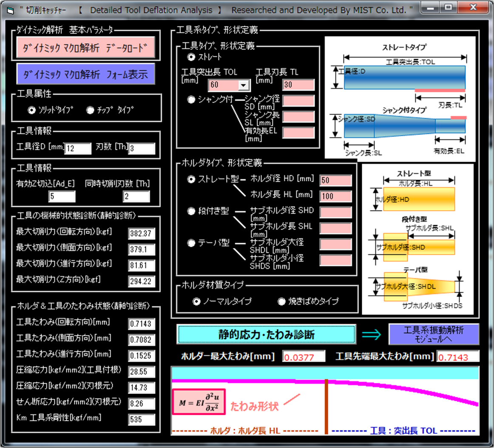Viewport: 494px width, 448px height.
Task: Click the 工具たわみ(側面方向) value 0.7082
Action: click(142, 340)
